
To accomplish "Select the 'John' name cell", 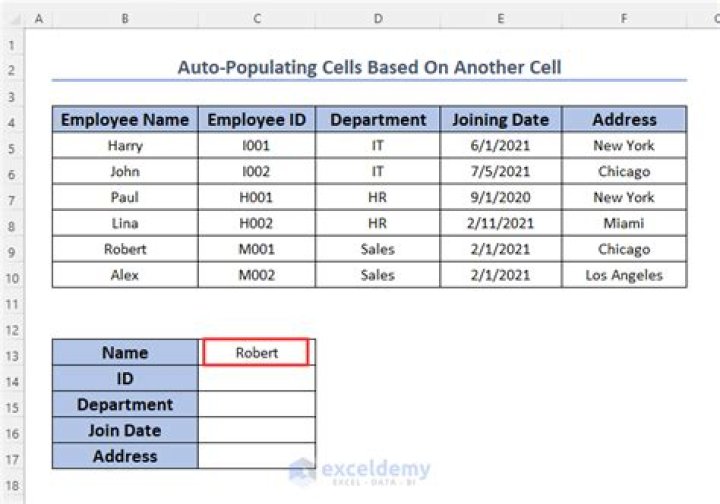I will pos(125,171).
